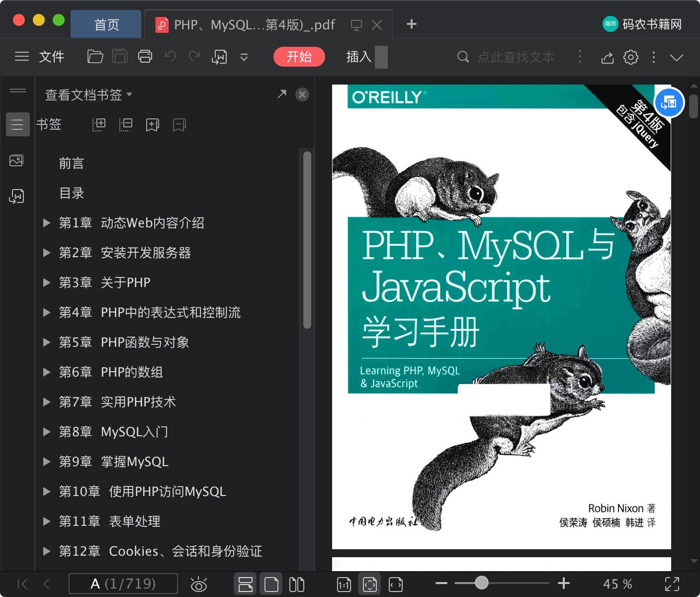This screenshot has width=700, height=597.
Task: Toggle fit width zoom icon
Action: (x=396, y=584)
